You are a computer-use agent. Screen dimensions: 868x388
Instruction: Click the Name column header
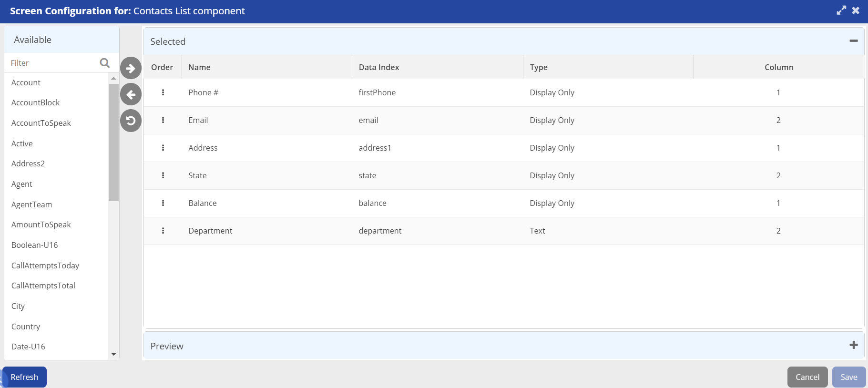[267, 67]
